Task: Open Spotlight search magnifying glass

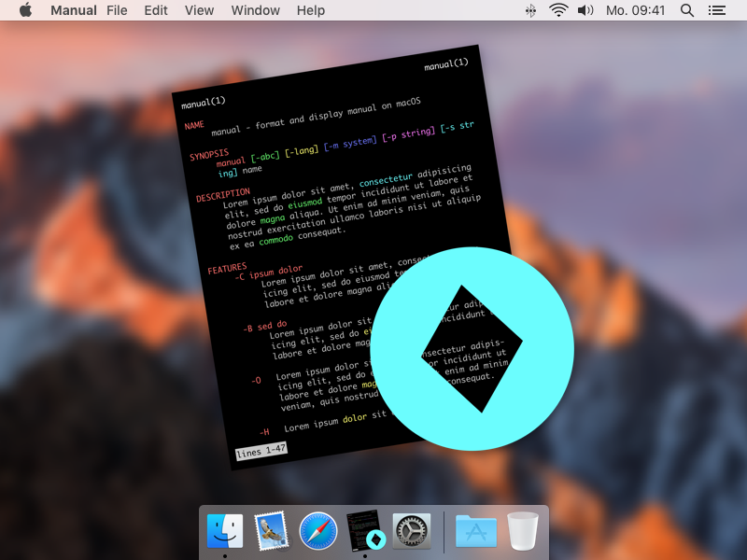Action: tap(687, 10)
